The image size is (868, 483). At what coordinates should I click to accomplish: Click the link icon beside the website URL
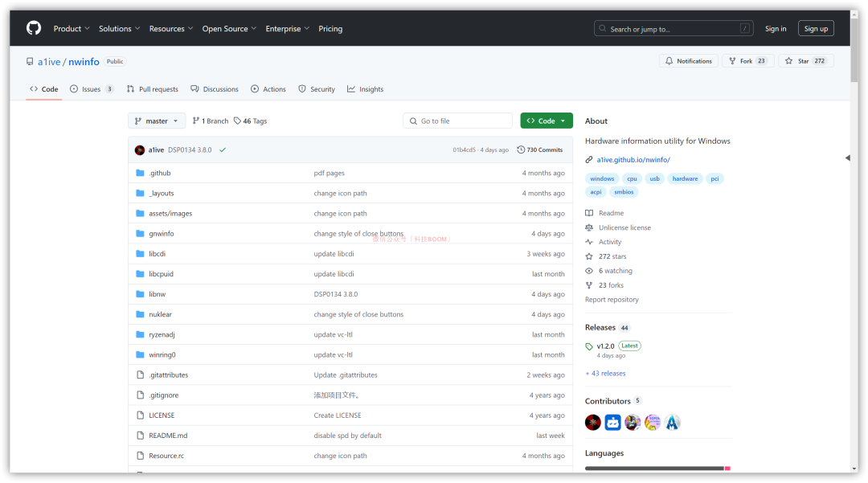pos(589,160)
